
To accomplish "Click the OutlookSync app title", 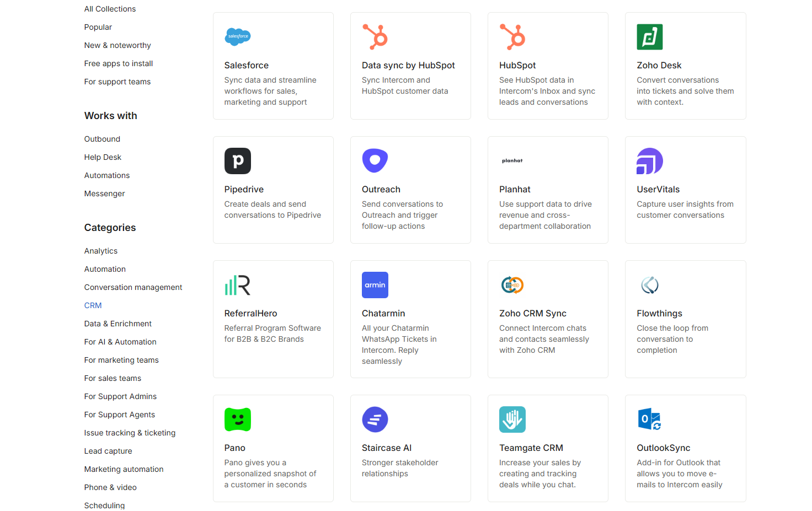I will tap(664, 448).
